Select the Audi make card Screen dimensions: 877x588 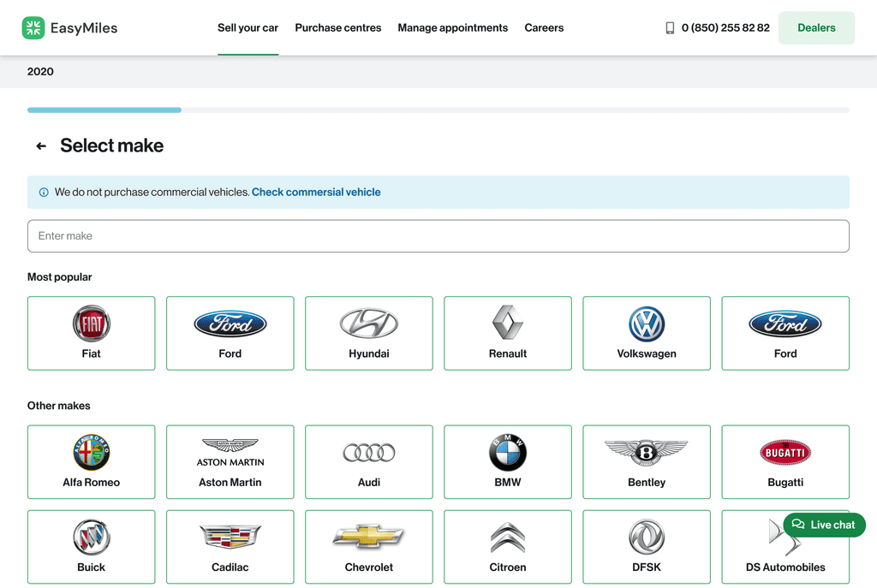(x=369, y=461)
